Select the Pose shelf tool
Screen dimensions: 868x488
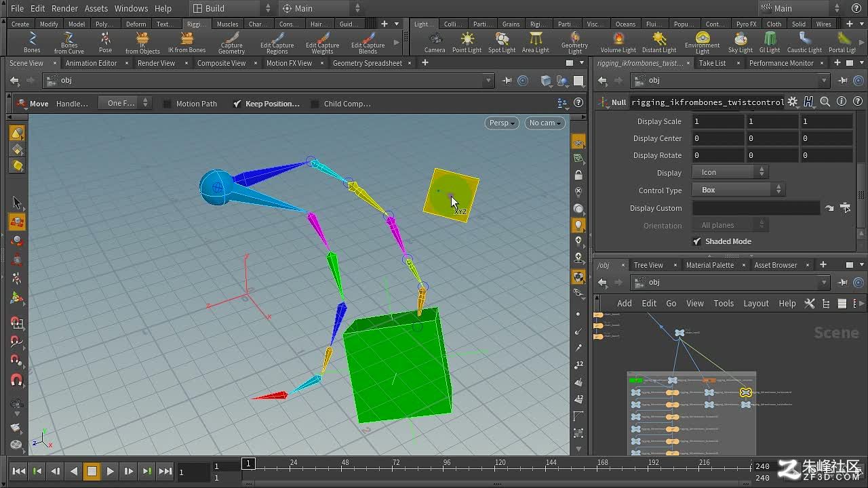click(105, 43)
